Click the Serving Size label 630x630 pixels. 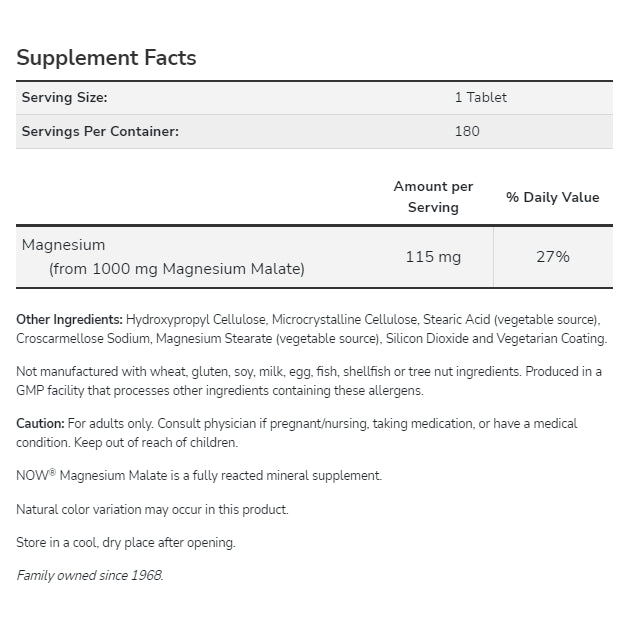coord(65,98)
